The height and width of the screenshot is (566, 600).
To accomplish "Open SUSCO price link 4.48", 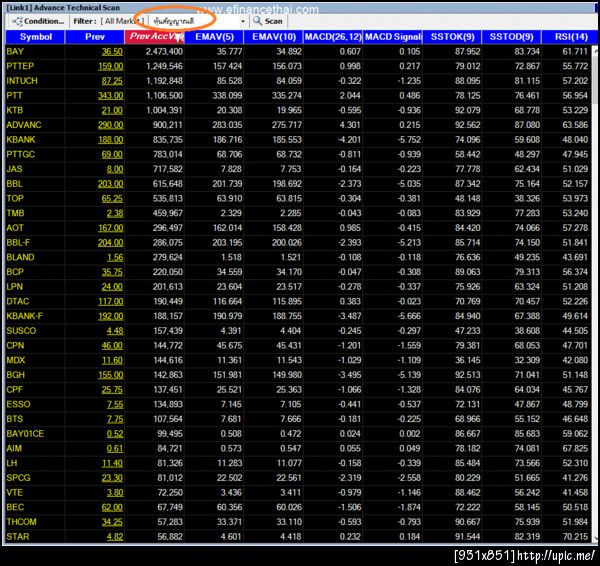I will pos(115,331).
